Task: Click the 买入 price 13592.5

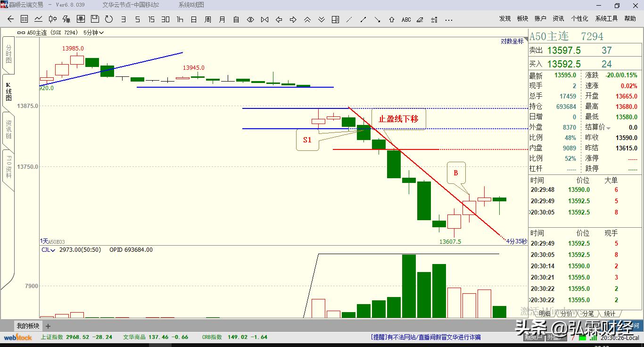Action: click(564, 64)
